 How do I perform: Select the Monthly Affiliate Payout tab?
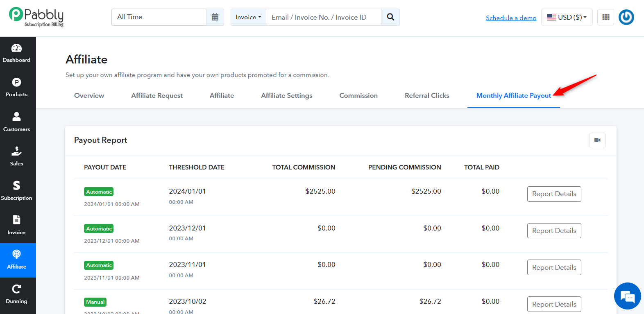pos(513,95)
